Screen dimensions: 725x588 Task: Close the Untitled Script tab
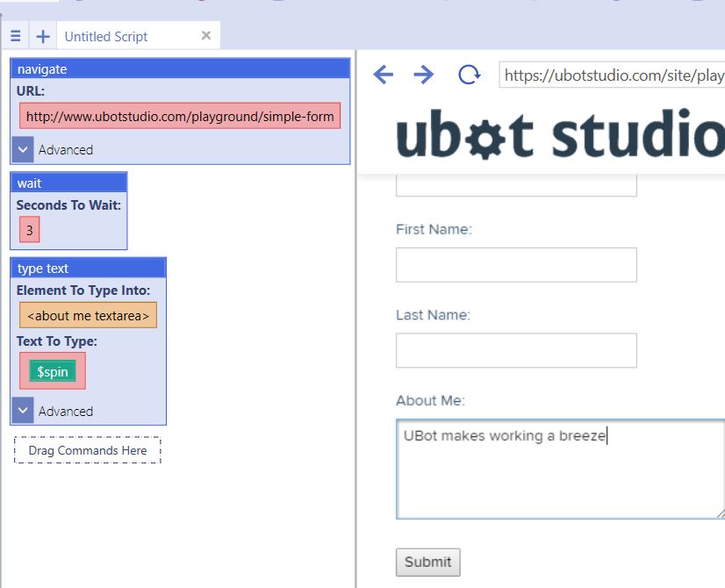[x=206, y=36]
